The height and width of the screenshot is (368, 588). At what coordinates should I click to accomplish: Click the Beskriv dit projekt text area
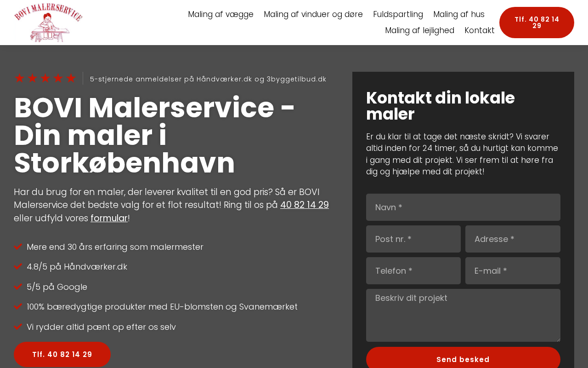pyautogui.click(x=463, y=315)
